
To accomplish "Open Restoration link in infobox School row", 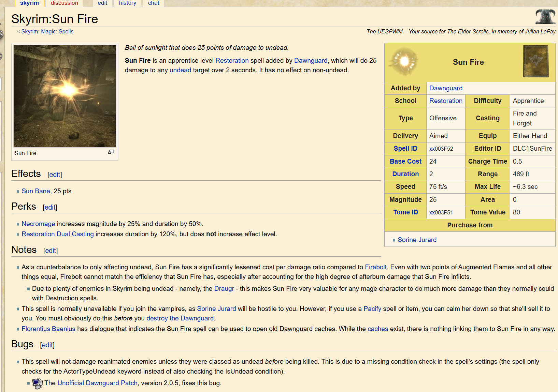I will point(446,101).
